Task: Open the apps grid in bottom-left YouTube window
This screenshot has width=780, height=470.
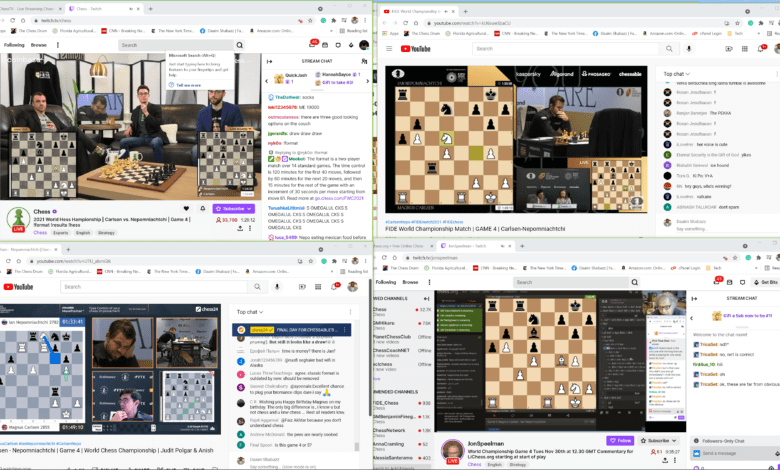Action: click(x=318, y=287)
